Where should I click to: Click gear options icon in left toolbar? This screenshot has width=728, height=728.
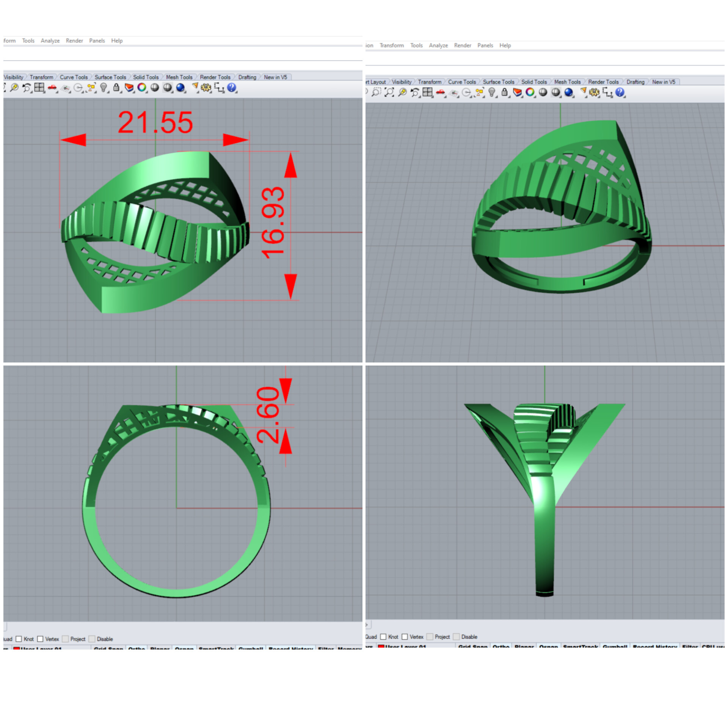tap(206, 88)
